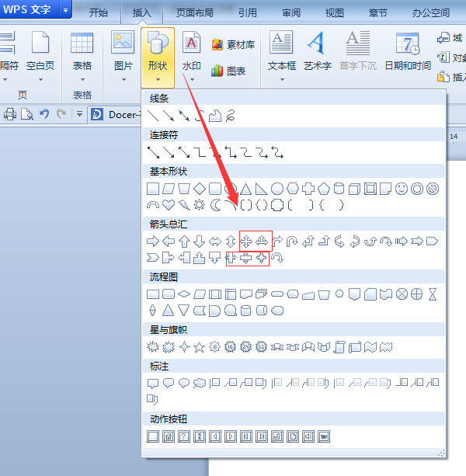
Task: Select the rectangular callout shape
Action: 153,383
